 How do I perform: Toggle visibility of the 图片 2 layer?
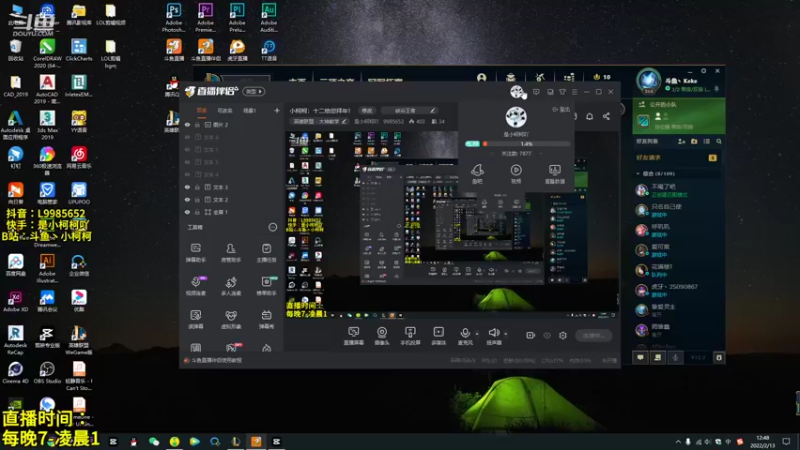pos(187,124)
